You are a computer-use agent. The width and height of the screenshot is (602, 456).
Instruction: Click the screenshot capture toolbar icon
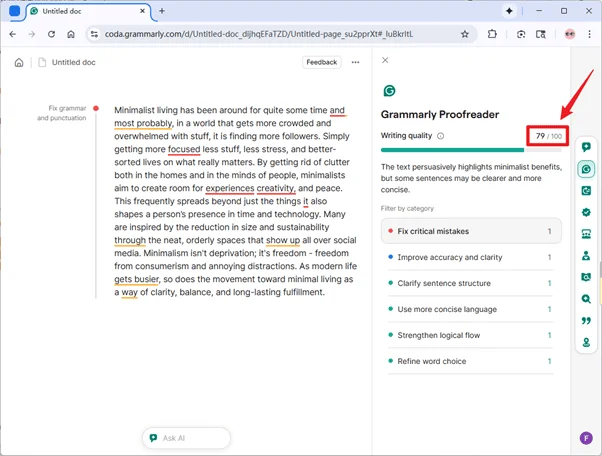click(521, 34)
